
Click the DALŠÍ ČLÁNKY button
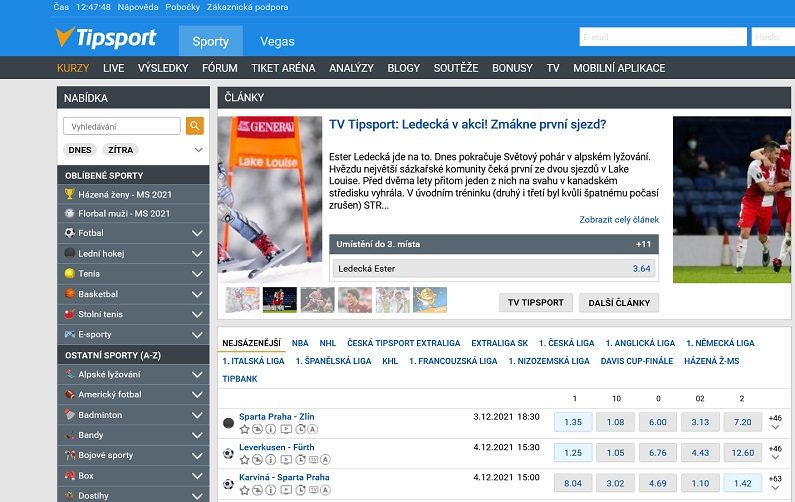[619, 302]
